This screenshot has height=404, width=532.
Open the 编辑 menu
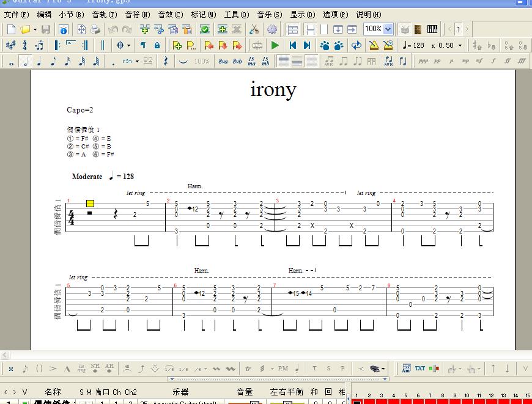[x=44, y=15]
